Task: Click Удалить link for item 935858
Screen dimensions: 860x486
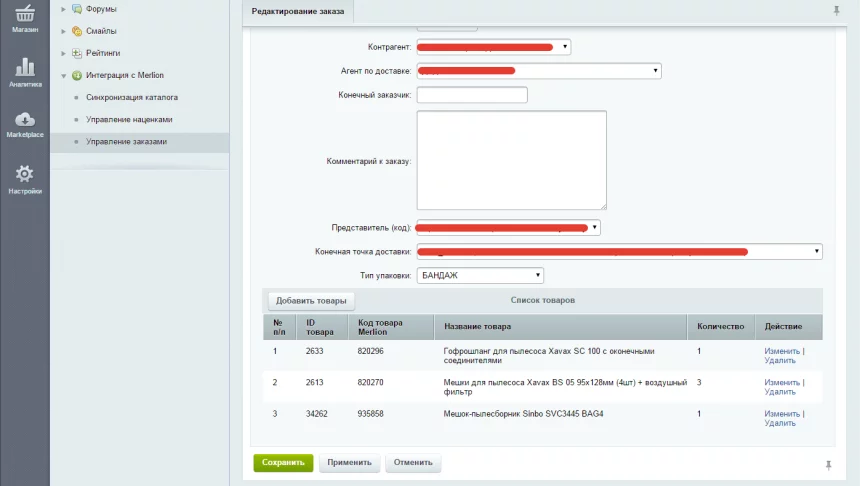Action: (x=780, y=423)
